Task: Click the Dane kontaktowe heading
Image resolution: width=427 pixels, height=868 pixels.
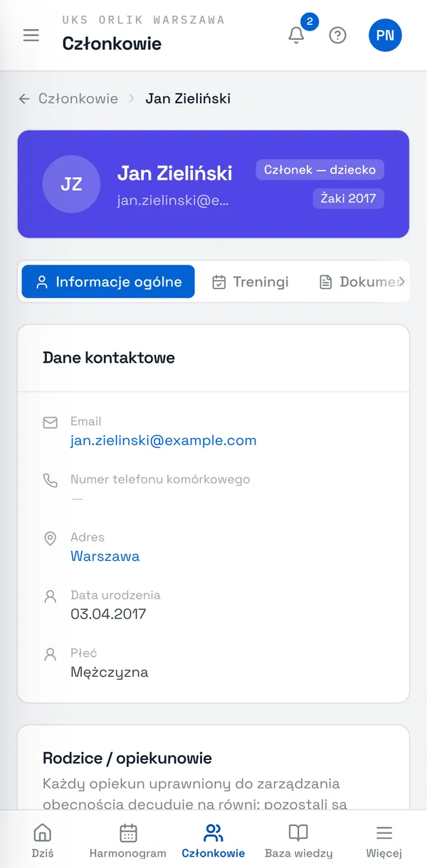Action: point(109,358)
